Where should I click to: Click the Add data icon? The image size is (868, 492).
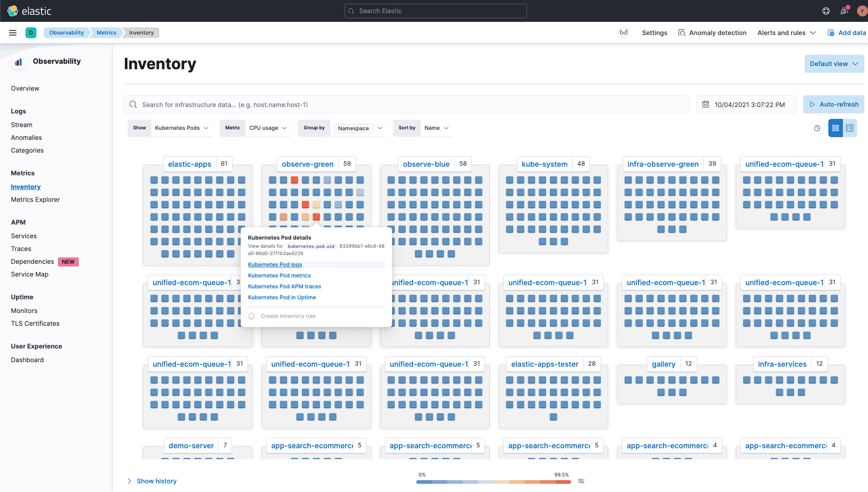click(831, 33)
